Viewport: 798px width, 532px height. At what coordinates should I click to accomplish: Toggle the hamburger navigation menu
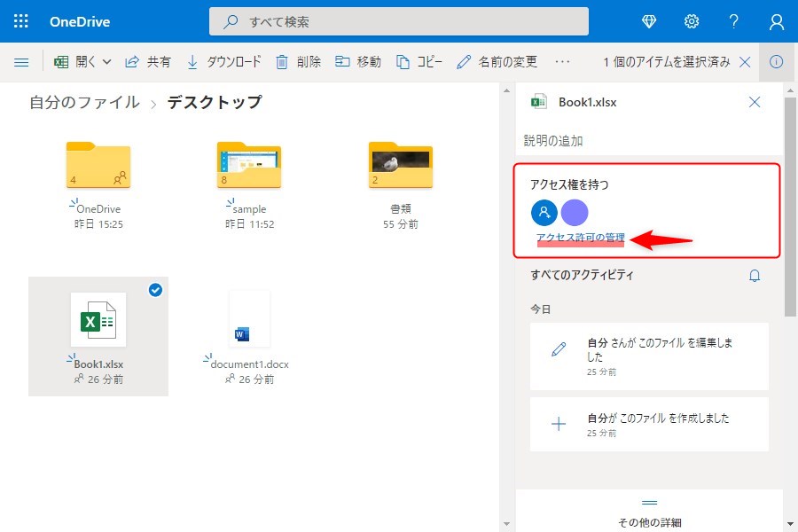22,62
